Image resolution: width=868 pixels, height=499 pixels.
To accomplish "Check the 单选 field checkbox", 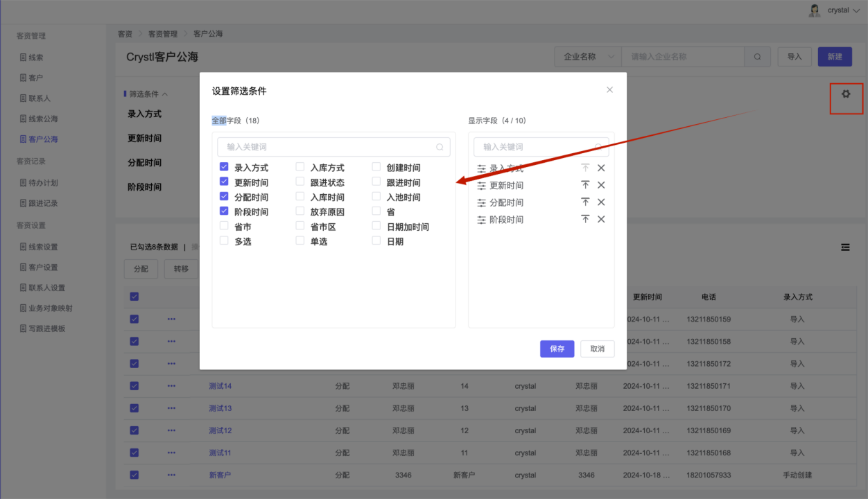I will (x=300, y=240).
